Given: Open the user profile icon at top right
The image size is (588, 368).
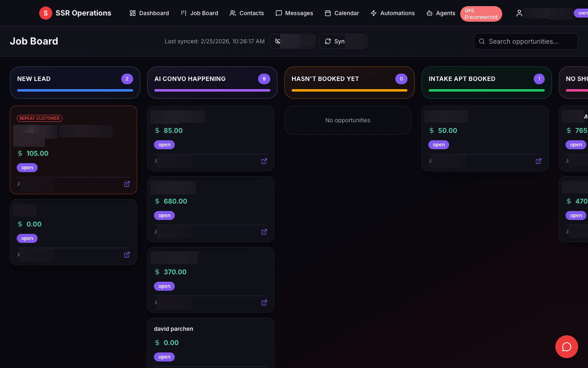Looking at the screenshot, I should tap(519, 13).
